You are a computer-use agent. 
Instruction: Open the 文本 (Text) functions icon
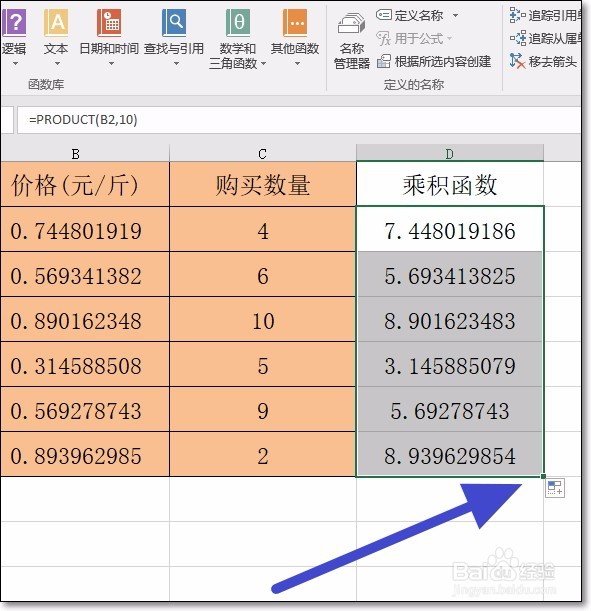(56, 23)
